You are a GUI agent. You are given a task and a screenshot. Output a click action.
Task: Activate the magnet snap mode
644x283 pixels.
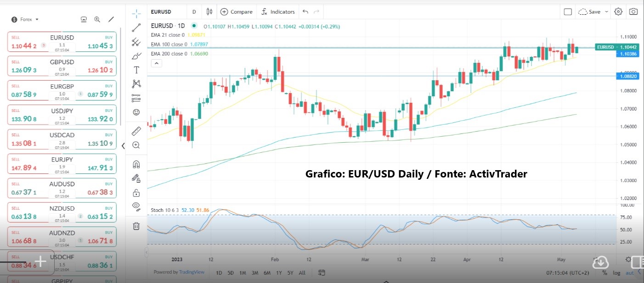[136, 164]
